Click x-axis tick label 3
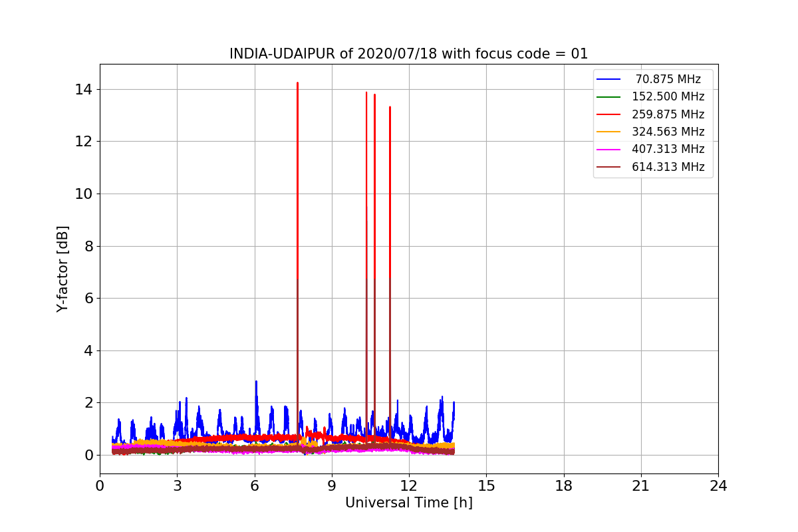Viewport: 798px width, 532px height. 177,486
